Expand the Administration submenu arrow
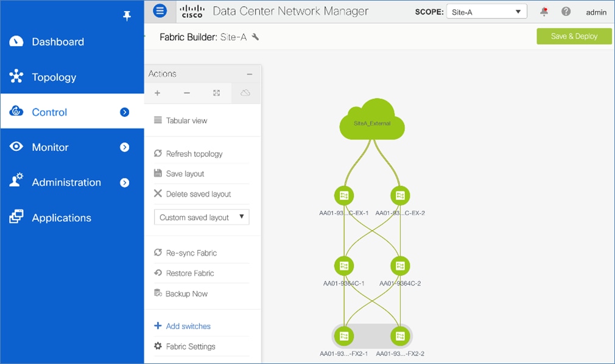Viewport: 615px width, 364px height. pos(124,183)
